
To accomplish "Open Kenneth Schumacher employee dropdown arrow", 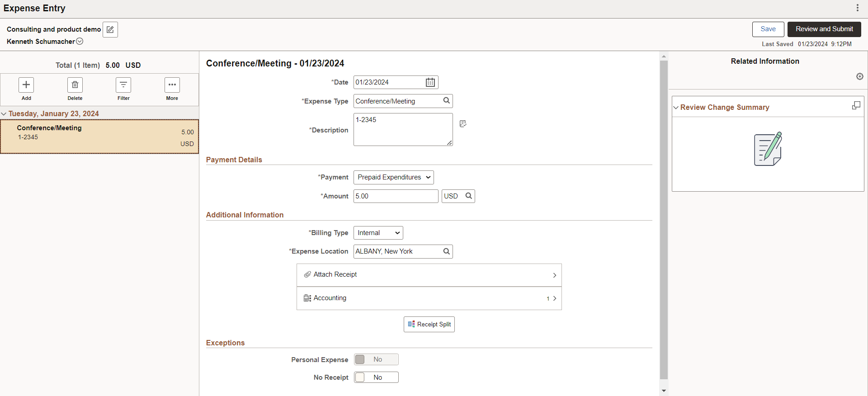I will [80, 41].
